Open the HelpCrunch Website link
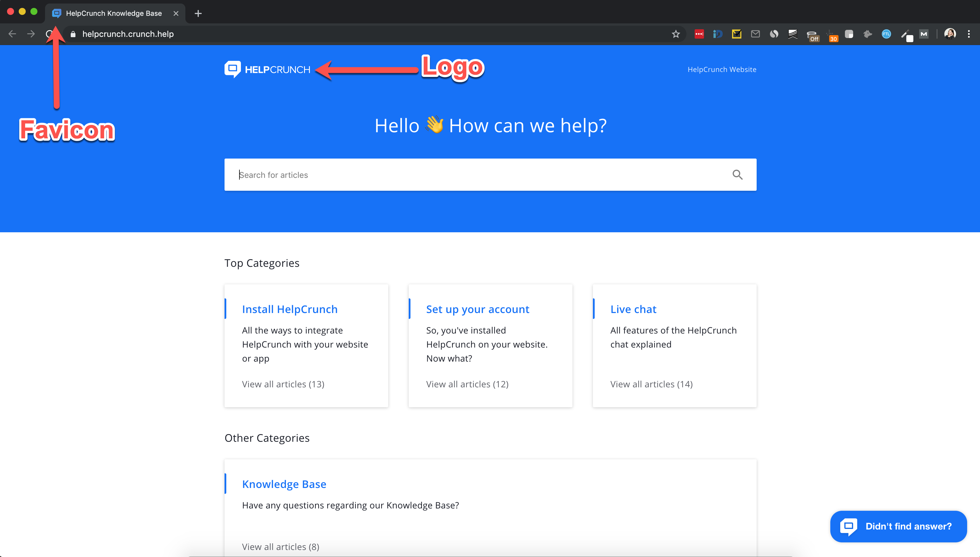 click(722, 70)
